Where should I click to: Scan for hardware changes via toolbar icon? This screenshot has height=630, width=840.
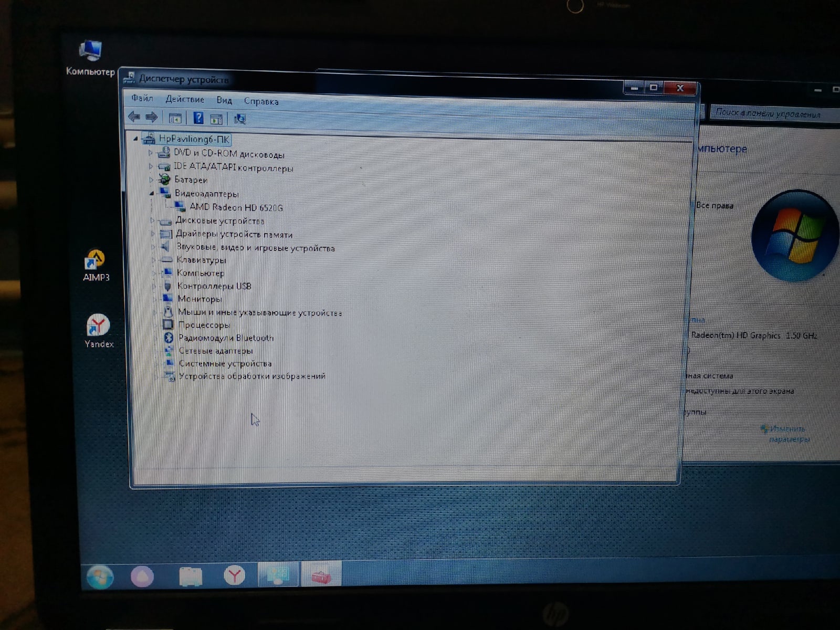click(x=240, y=119)
